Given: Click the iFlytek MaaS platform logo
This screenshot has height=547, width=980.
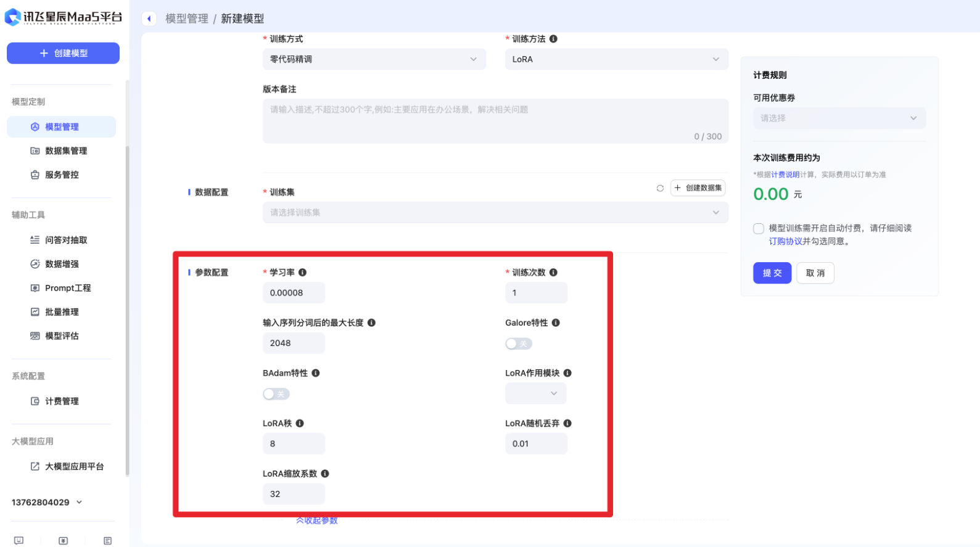Looking at the screenshot, I should [x=63, y=17].
